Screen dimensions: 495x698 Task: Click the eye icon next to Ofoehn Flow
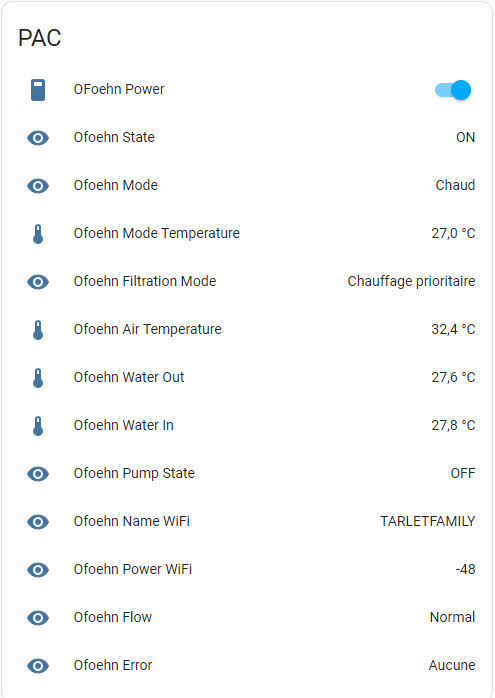pos(38,618)
